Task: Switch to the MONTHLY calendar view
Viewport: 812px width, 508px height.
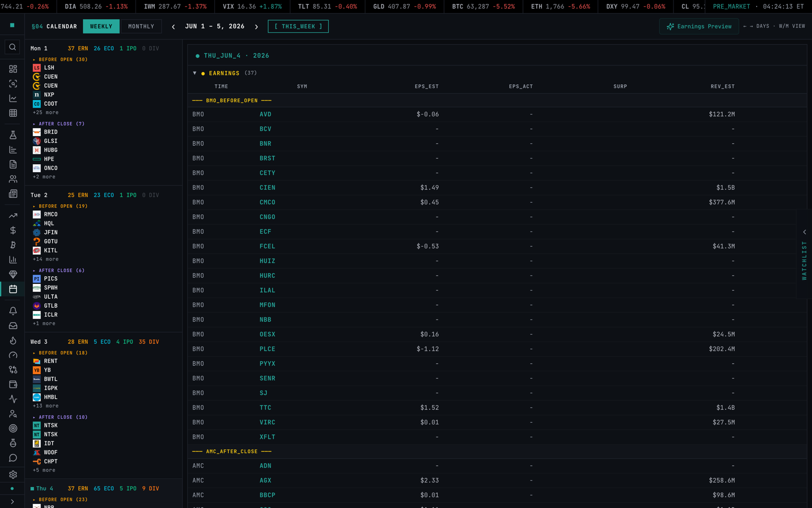Action: (x=141, y=26)
